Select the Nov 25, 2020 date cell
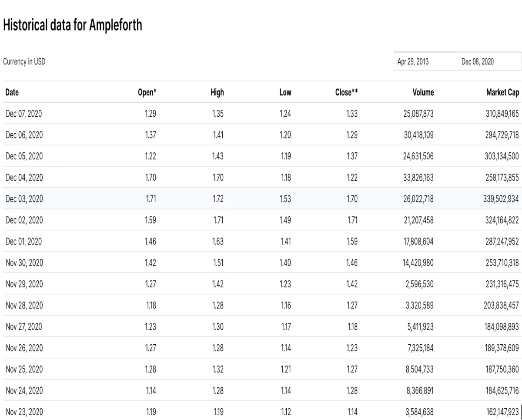The width and height of the screenshot is (522, 420). click(x=24, y=370)
